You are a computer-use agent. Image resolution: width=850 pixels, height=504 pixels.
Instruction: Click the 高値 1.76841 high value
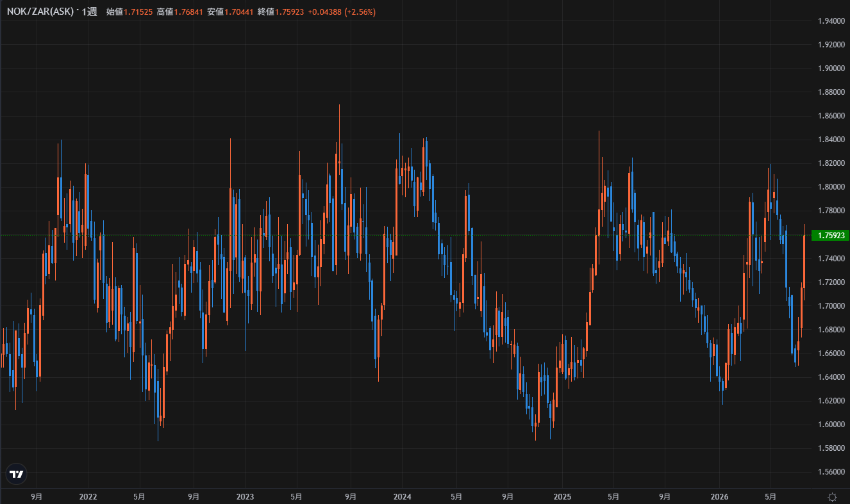179,12
